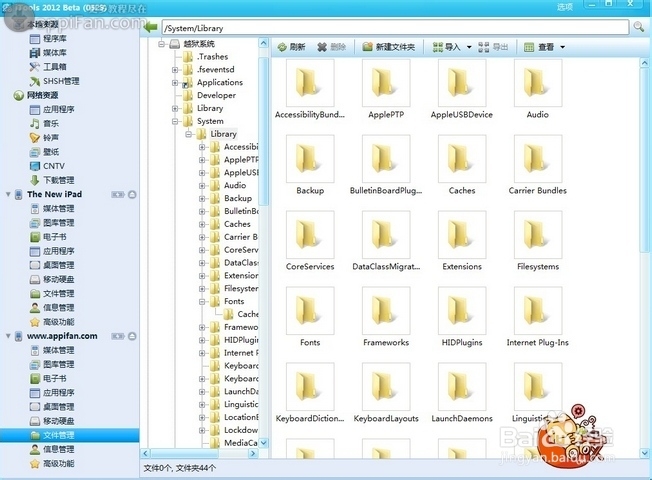Open 信息管理 under The New iPad

pos(52,308)
